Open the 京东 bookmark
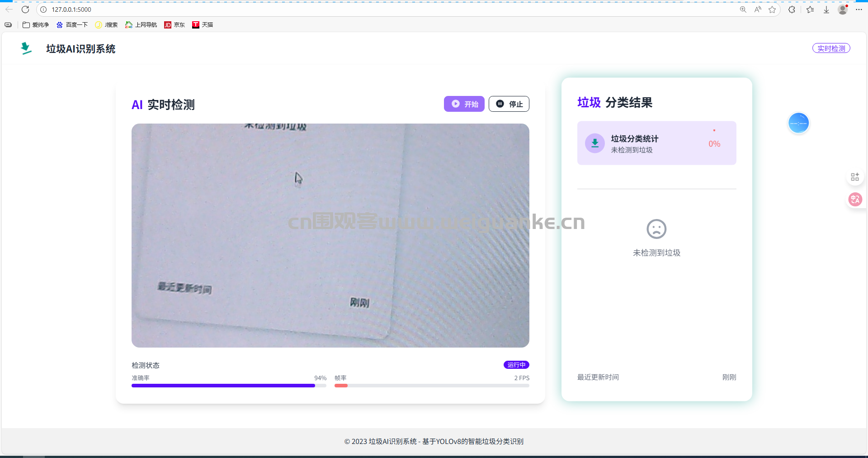868x458 pixels. (175, 25)
